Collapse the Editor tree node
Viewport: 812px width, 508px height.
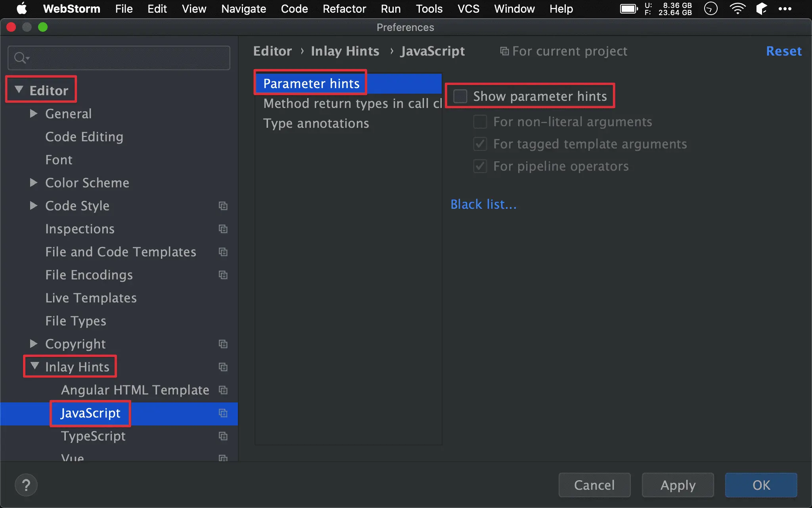pos(19,90)
